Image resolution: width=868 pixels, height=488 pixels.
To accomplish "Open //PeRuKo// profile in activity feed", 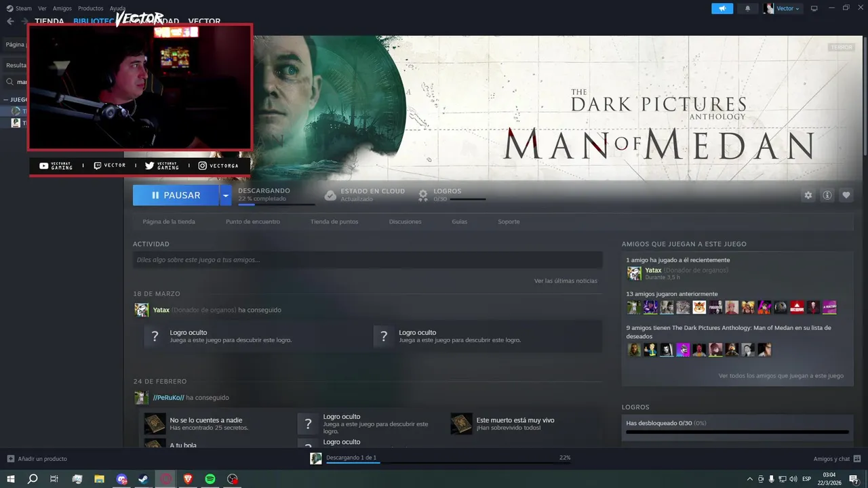I will pyautogui.click(x=168, y=398).
